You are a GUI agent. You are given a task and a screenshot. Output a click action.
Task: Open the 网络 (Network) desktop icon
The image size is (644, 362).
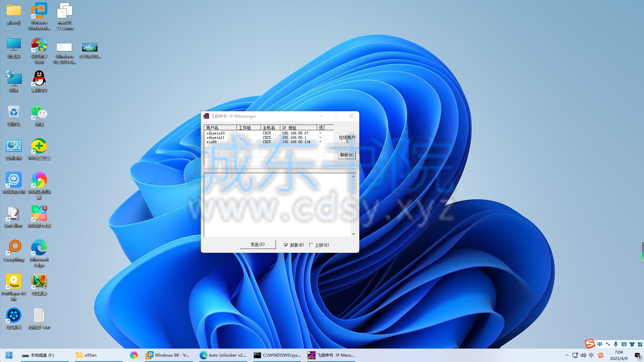point(14,81)
